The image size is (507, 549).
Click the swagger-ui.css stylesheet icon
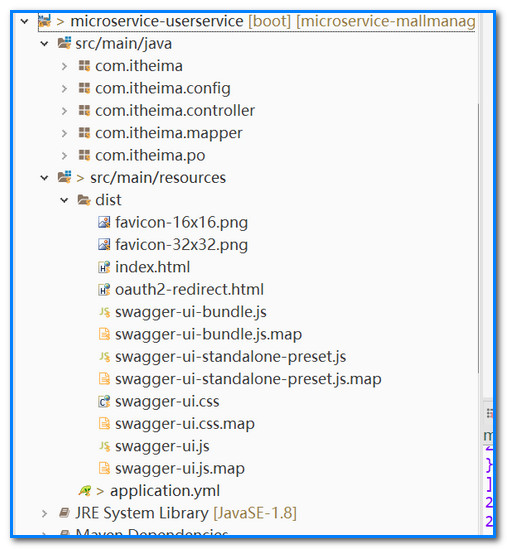click(104, 402)
